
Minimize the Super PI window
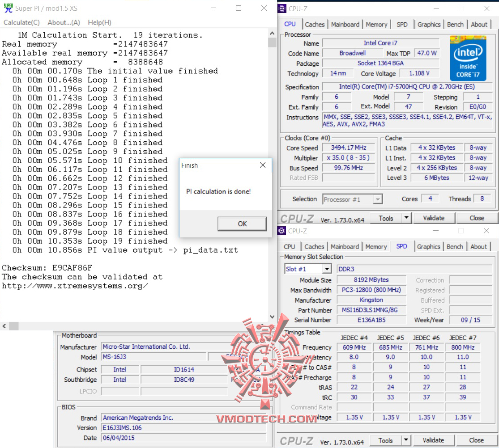pos(213,8)
